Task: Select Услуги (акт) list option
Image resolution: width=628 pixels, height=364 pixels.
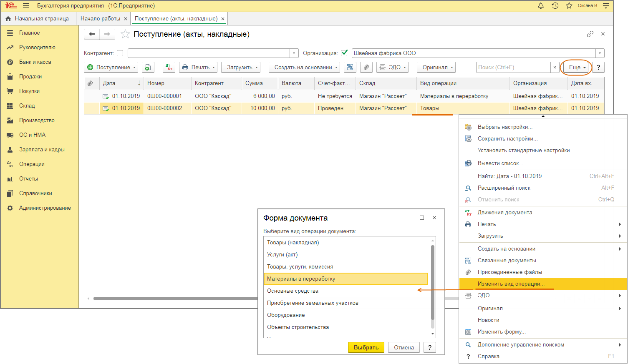Action: tap(346, 254)
